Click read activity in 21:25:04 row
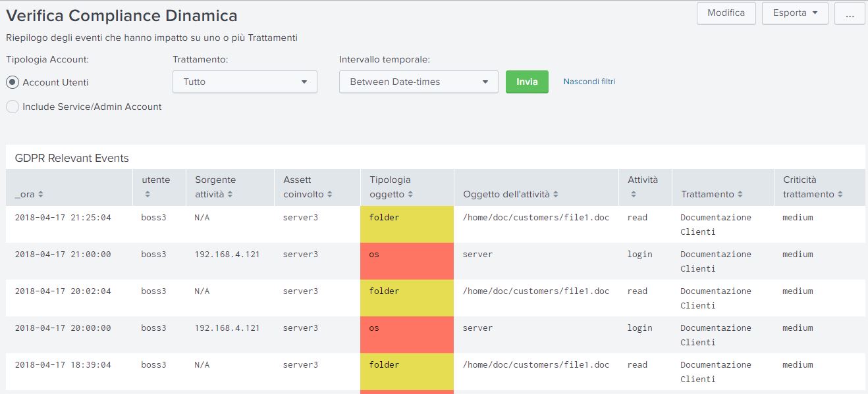Screen dimensions: 868x394 pos(637,217)
